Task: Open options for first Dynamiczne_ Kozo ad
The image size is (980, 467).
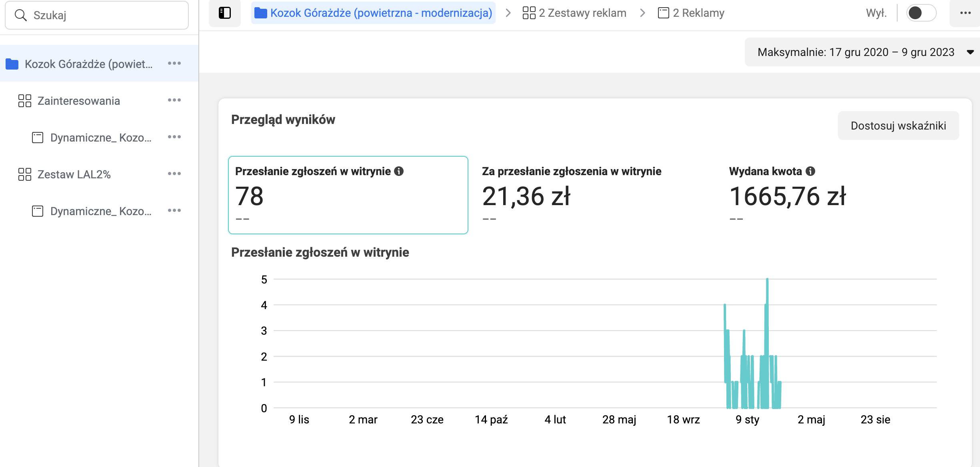Action: pos(174,137)
